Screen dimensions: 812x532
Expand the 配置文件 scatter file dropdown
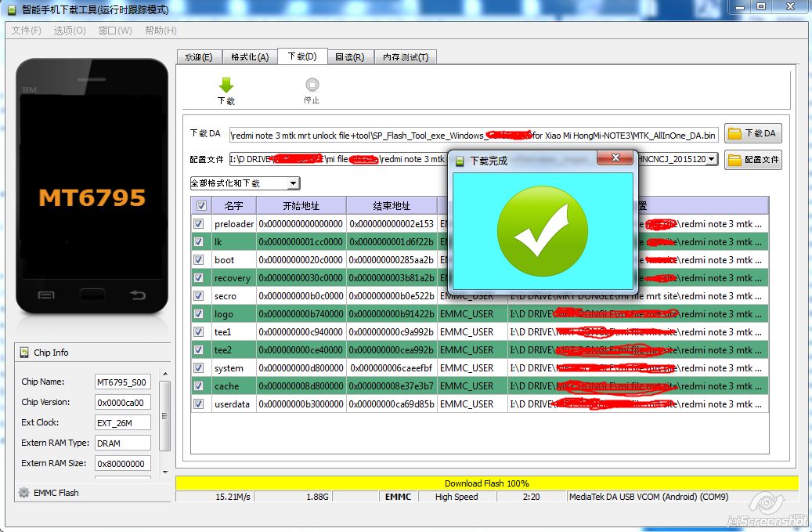click(711, 159)
